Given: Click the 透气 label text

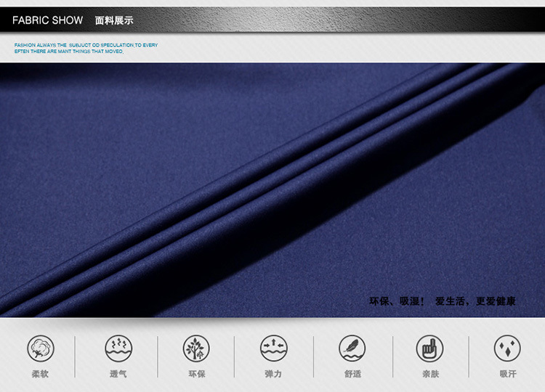Looking at the screenshot, I should click(x=118, y=374).
